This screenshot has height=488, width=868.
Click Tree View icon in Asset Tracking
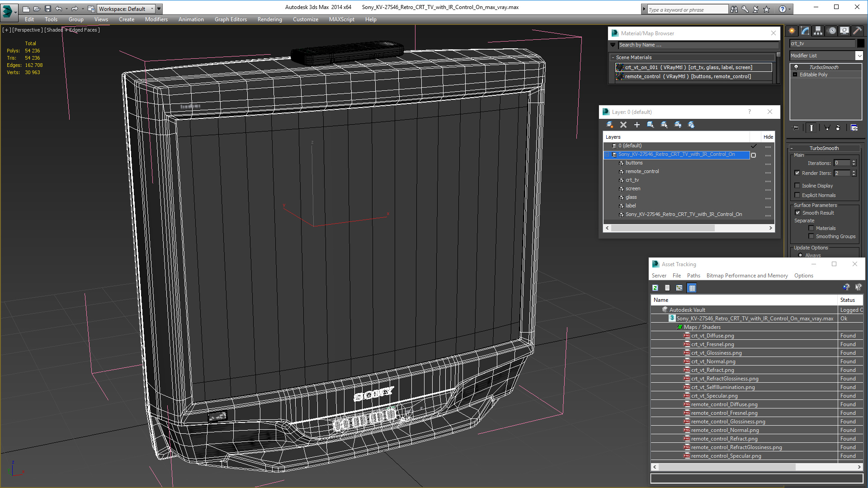tap(679, 288)
